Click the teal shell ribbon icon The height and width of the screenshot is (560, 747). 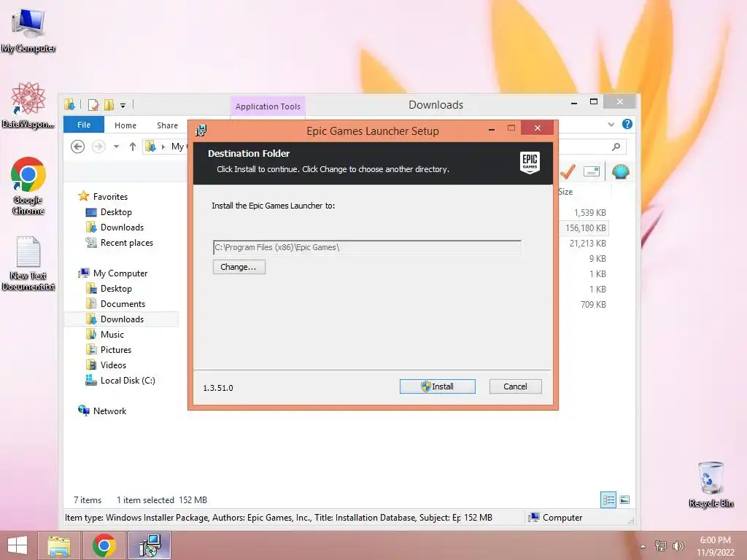pyautogui.click(x=620, y=171)
